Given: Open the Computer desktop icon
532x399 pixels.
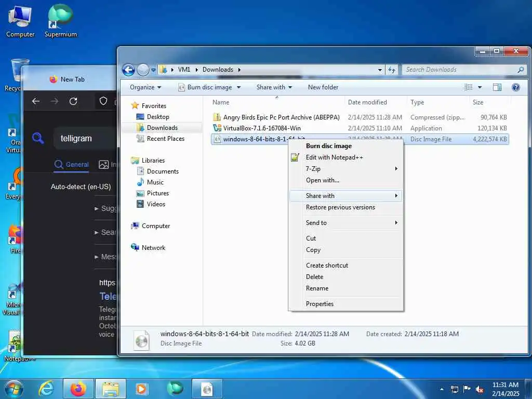Looking at the screenshot, I should pyautogui.click(x=20, y=22).
